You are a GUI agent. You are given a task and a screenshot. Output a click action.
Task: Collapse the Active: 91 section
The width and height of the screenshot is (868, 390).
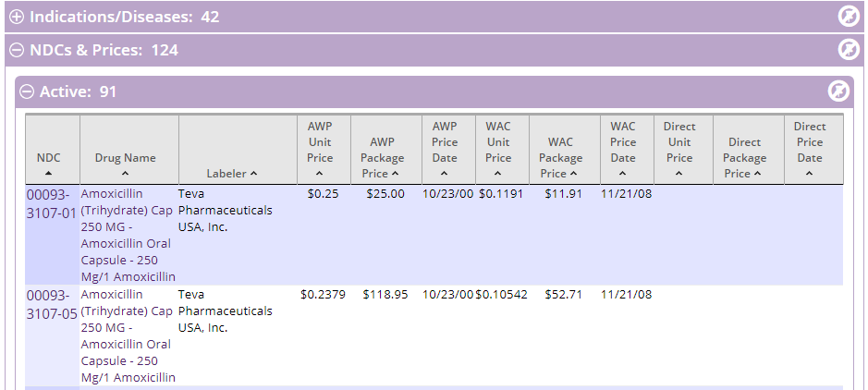coord(27,91)
